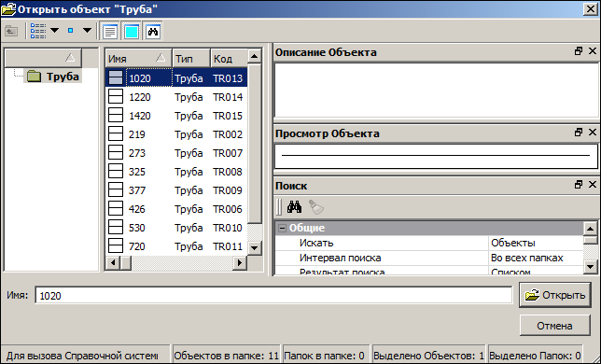Click status text Объектов в папке: 11
Viewport: 601px width, 364px height.
pos(227,356)
